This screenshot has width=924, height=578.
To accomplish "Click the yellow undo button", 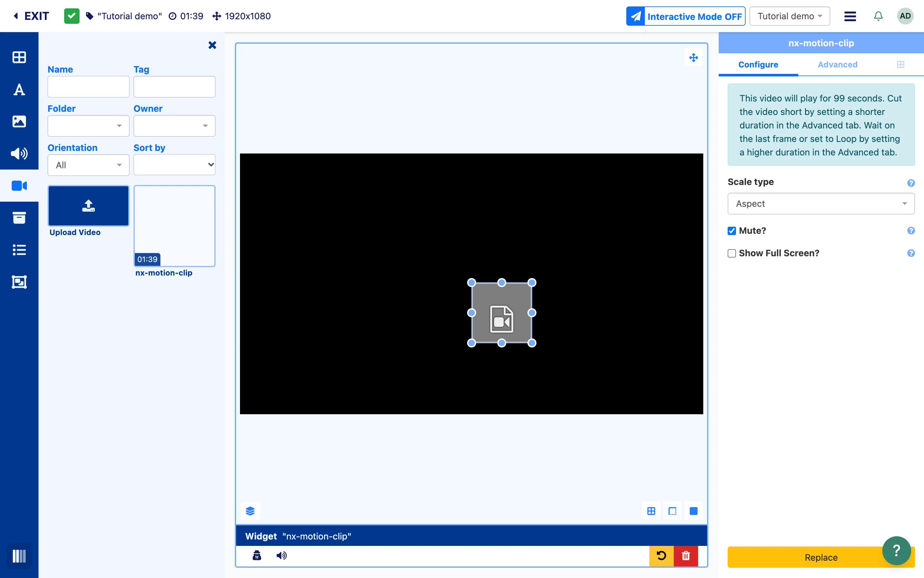I will pyautogui.click(x=661, y=556).
